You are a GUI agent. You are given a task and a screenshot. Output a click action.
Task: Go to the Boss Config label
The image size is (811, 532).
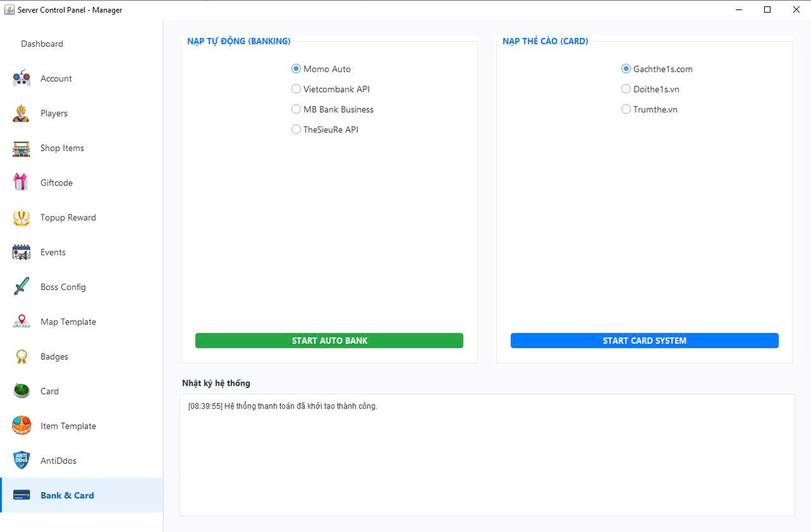[63, 287]
